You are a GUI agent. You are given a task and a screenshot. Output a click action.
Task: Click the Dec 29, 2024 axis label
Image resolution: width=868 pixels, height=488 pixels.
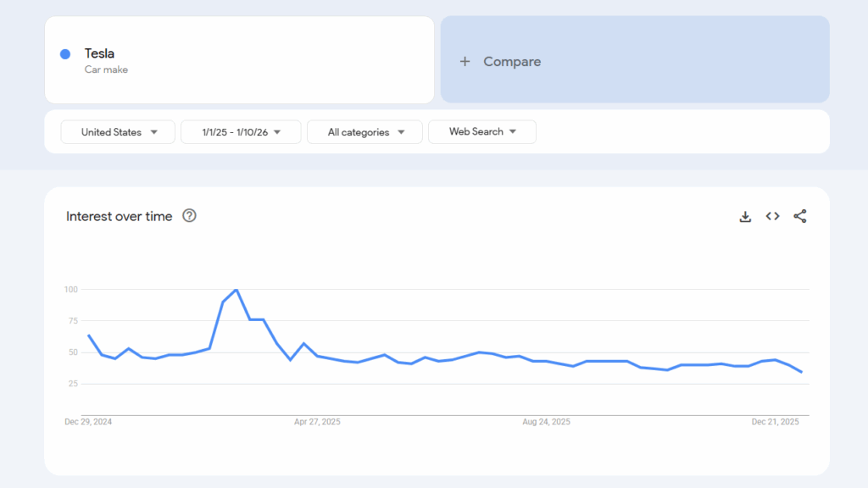(x=87, y=421)
